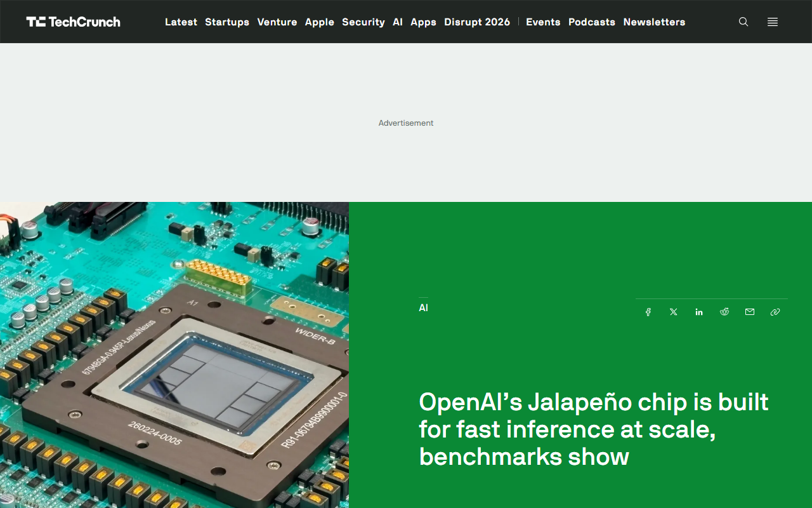The image size is (812, 508).
Task: Share the article on X
Action: pyautogui.click(x=674, y=312)
